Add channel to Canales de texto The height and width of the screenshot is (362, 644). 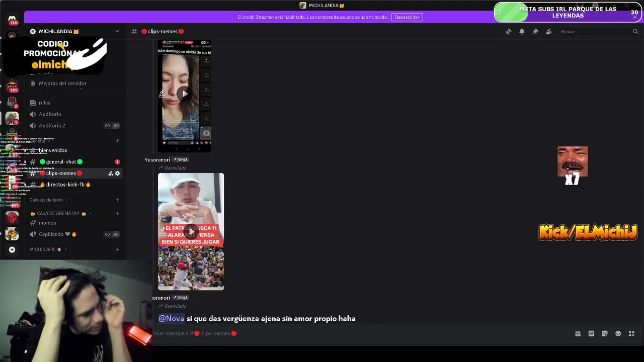[117, 200]
